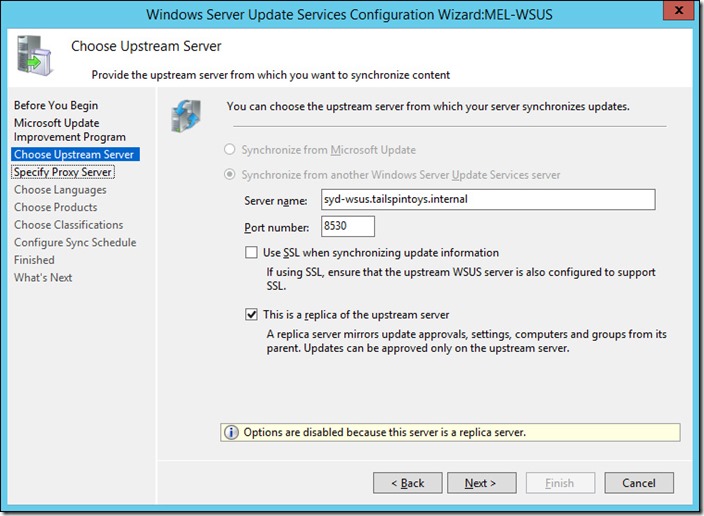This screenshot has width=704, height=516.
Task: Select the Finished step
Action: 34,260
